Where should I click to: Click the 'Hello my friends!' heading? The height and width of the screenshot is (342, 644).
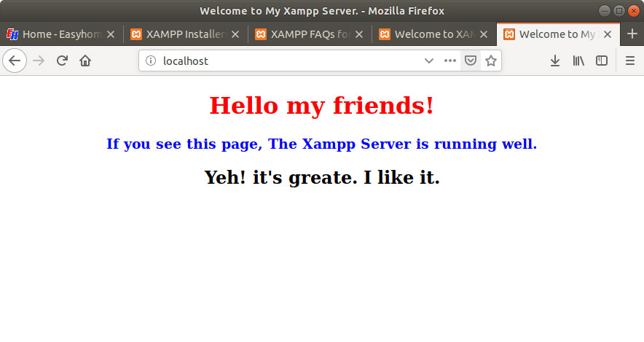coord(321,105)
